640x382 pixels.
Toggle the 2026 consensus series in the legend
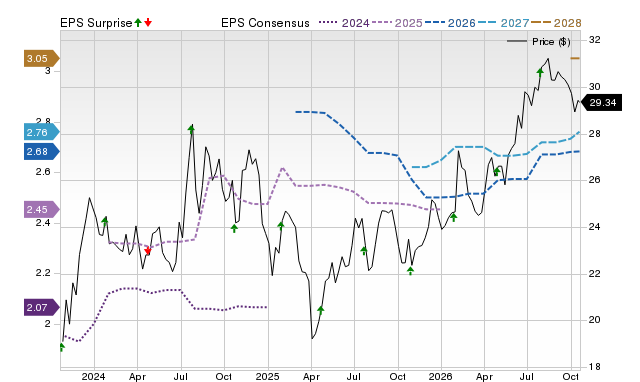coord(450,23)
